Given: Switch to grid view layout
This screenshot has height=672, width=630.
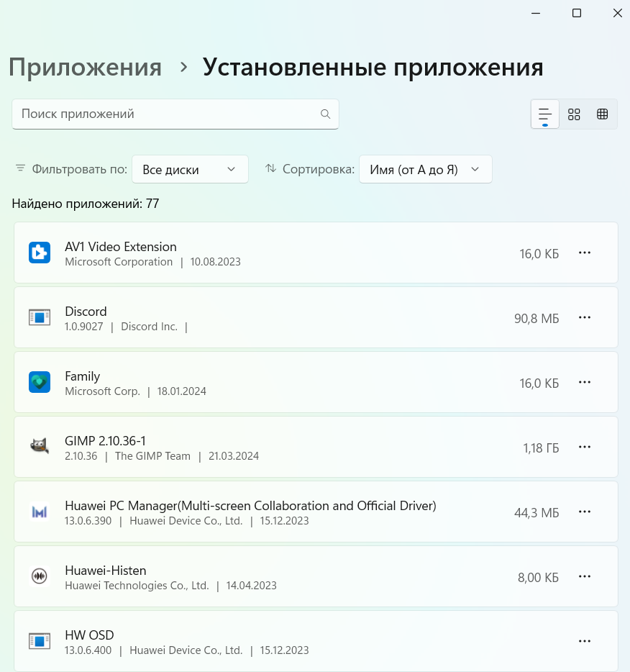Looking at the screenshot, I should tap(574, 114).
